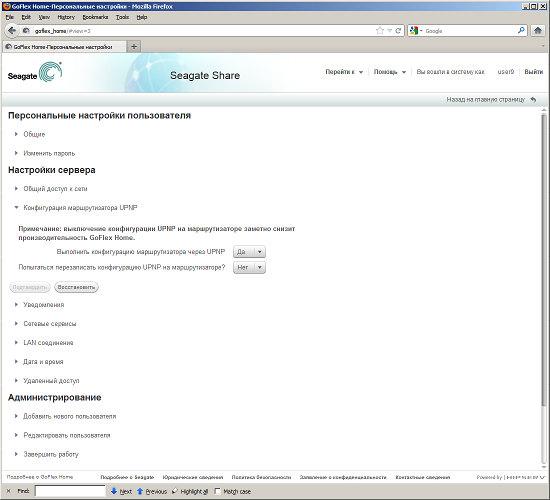Open Политика безопасности footer link
This screenshot has width=550, height=500.
(261, 477)
